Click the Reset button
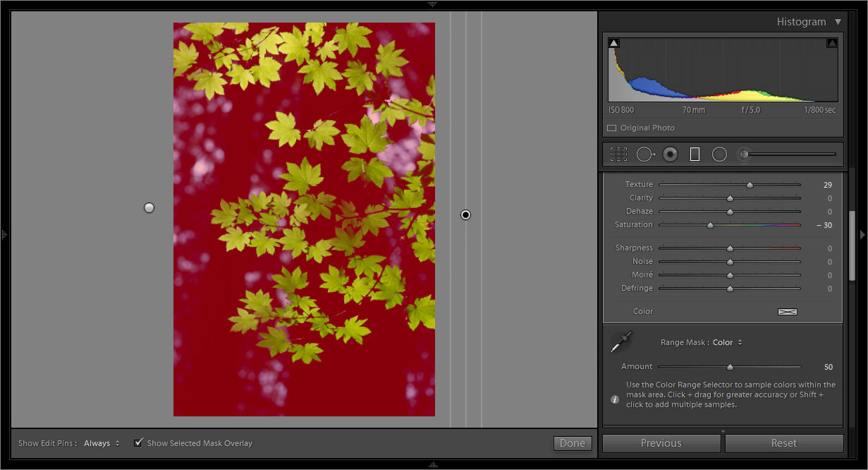The height and width of the screenshot is (470, 868). click(x=783, y=443)
